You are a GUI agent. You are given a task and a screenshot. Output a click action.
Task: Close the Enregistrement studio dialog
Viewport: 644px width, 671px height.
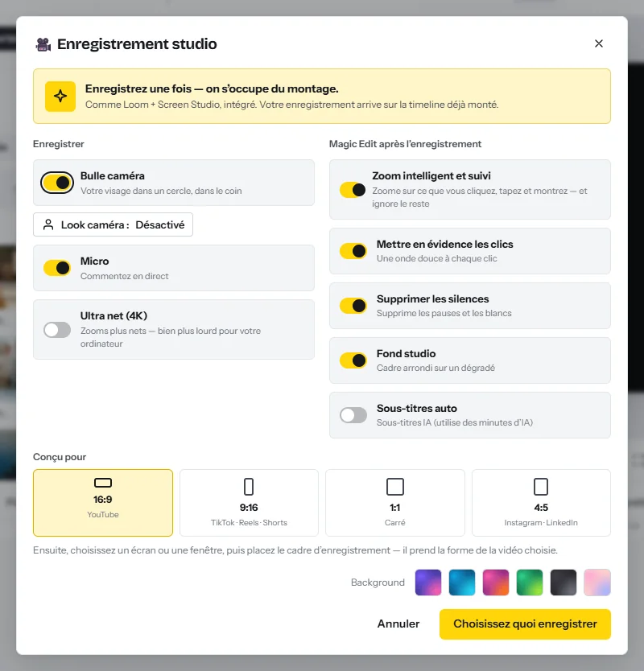[599, 43]
